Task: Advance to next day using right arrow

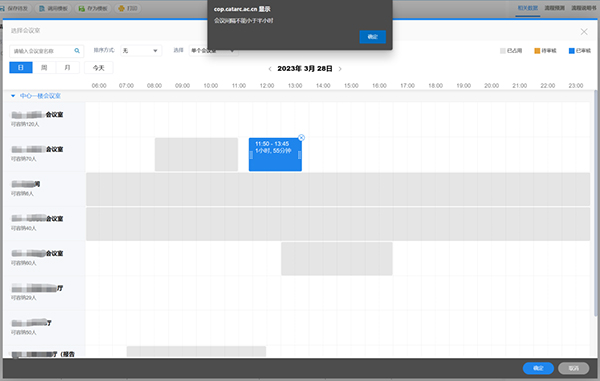Action: coord(340,69)
